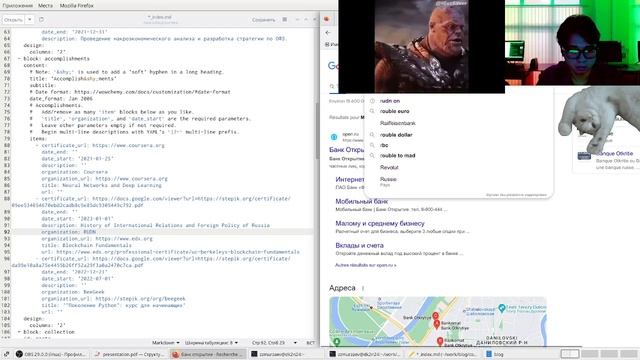Open the Ширина табуляции: 8 dropdown
The width and height of the screenshot is (640, 360).
pos(211,343)
